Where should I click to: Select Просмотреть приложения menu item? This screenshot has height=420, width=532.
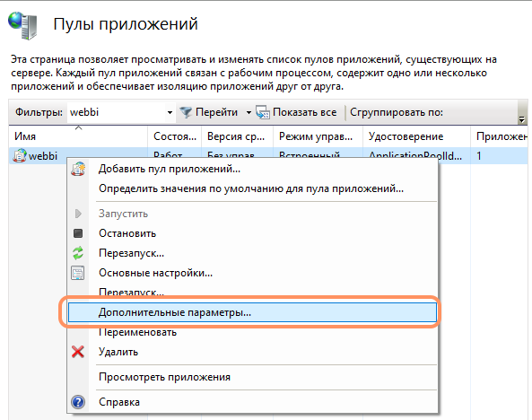click(x=164, y=377)
